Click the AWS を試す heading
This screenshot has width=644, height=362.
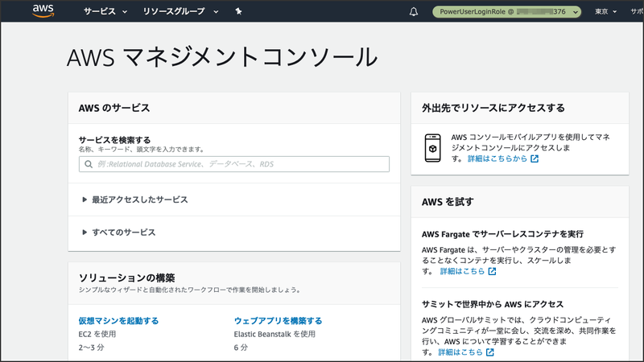448,202
